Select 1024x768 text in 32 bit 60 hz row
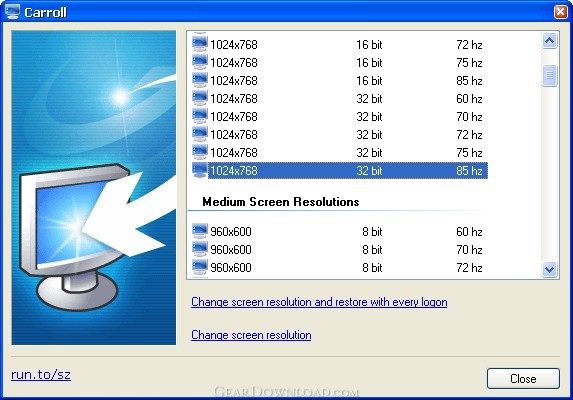 tap(234, 99)
